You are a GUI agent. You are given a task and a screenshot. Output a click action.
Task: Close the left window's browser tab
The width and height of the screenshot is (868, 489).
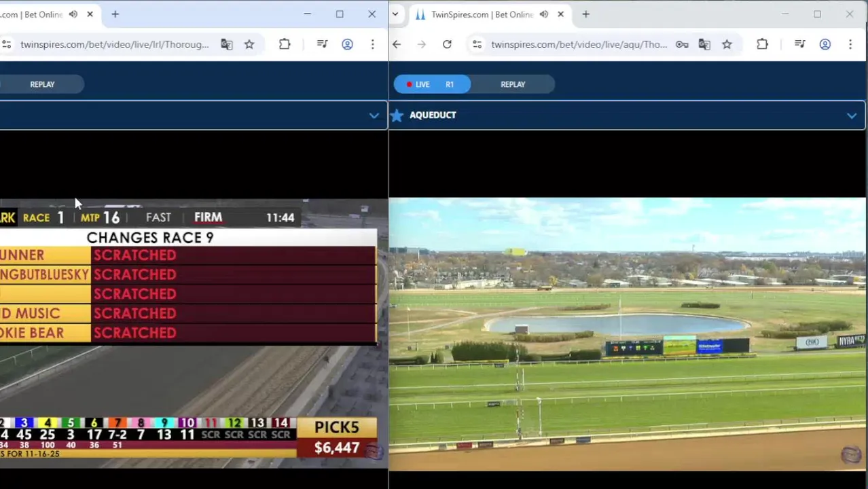90,14
